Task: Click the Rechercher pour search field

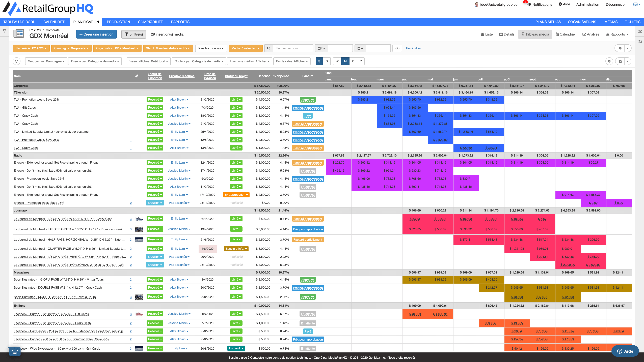Action: [x=293, y=48]
